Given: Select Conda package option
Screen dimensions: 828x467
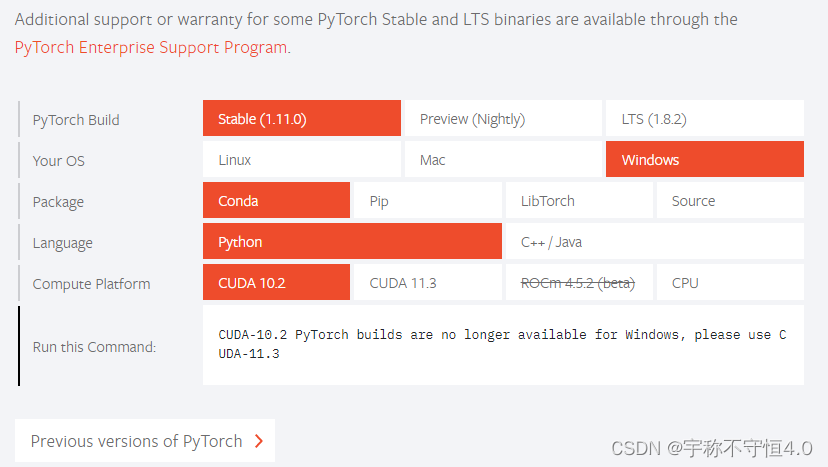Looking at the screenshot, I should (276, 201).
